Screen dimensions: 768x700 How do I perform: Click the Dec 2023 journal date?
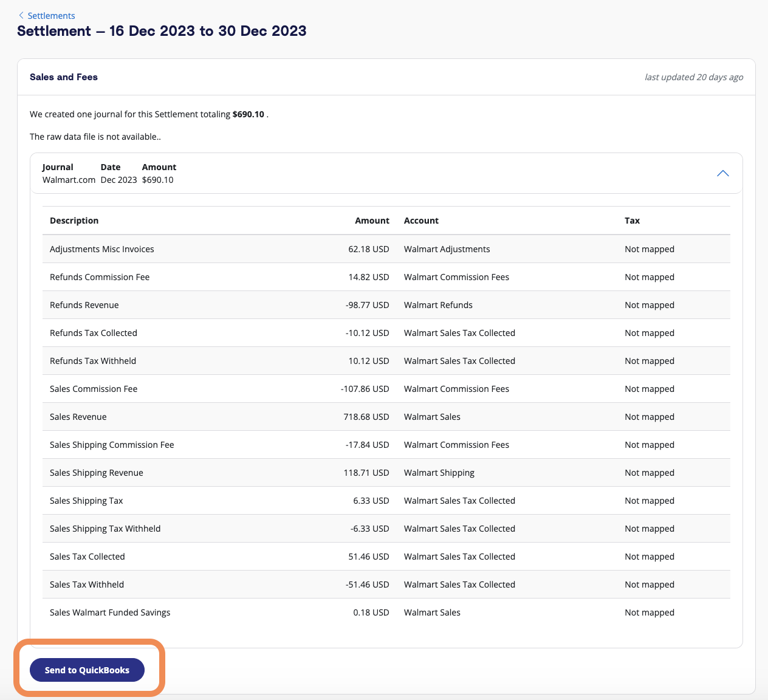[x=118, y=180]
